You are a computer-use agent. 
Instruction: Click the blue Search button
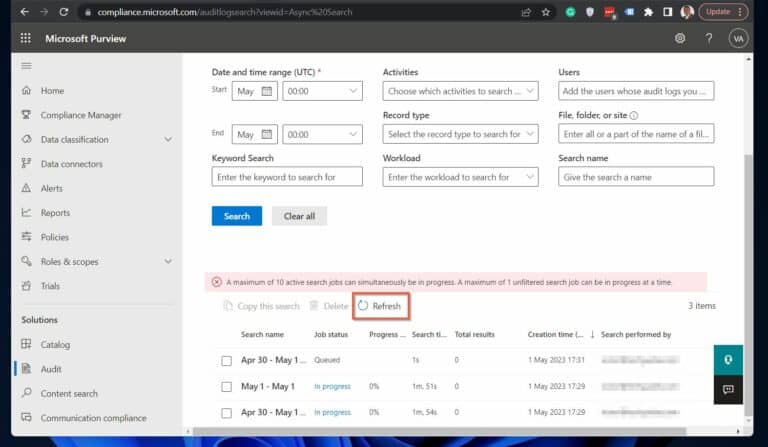(237, 216)
